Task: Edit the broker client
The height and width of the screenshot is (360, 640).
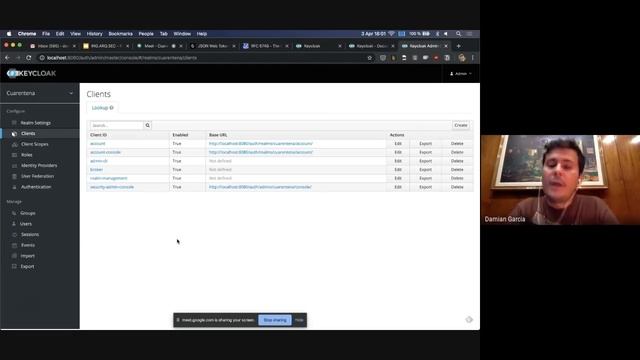Action: [x=398, y=169]
